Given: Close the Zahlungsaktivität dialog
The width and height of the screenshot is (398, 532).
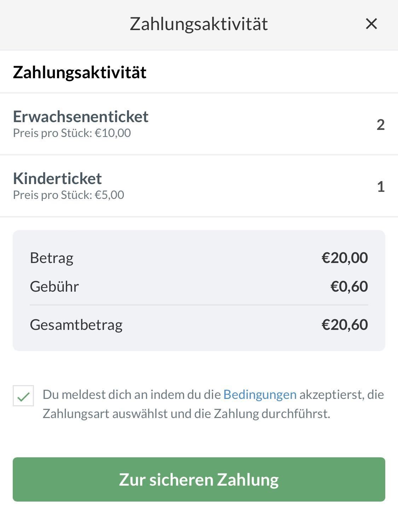Looking at the screenshot, I should [x=371, y=24].
